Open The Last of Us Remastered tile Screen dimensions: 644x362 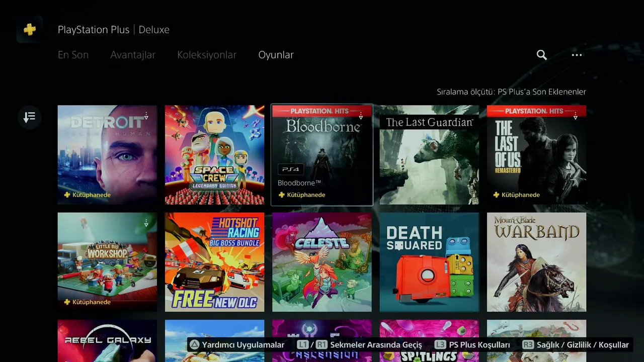[x=536, y=155]
